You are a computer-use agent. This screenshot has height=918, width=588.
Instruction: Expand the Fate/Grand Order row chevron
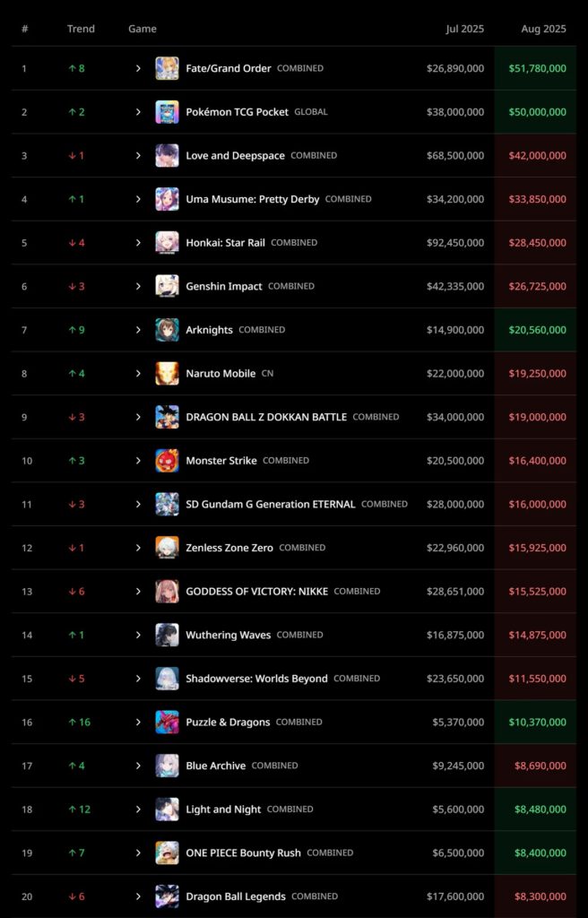click(x=138, y=68)
